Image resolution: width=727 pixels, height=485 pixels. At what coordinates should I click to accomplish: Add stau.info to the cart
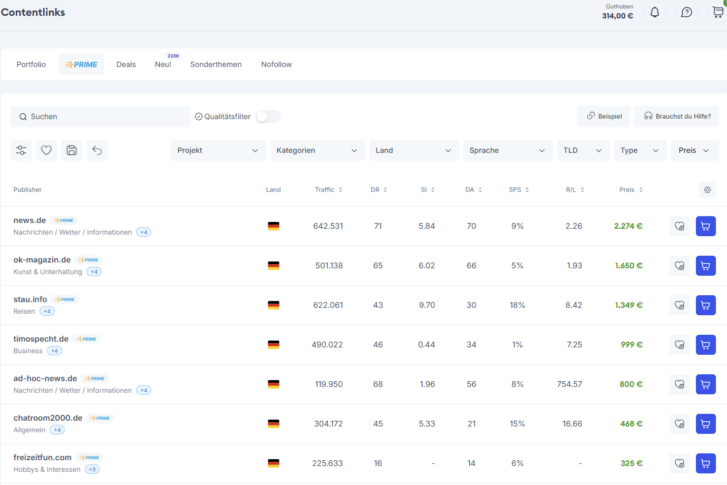705,305
